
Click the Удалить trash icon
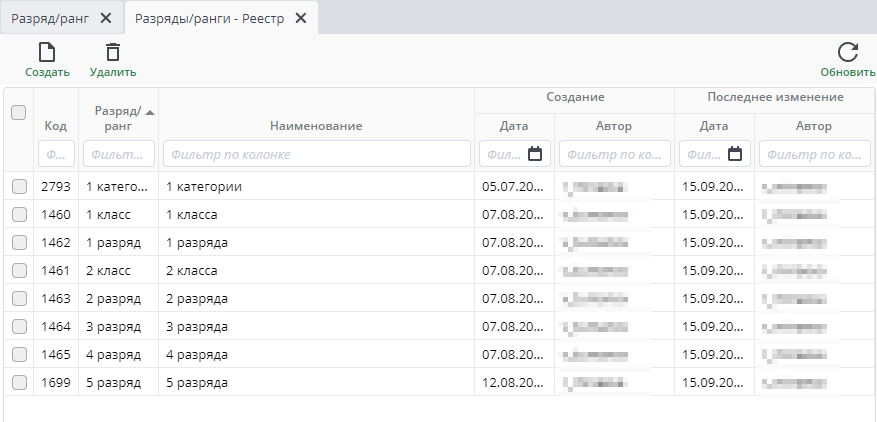coord(112,53)
